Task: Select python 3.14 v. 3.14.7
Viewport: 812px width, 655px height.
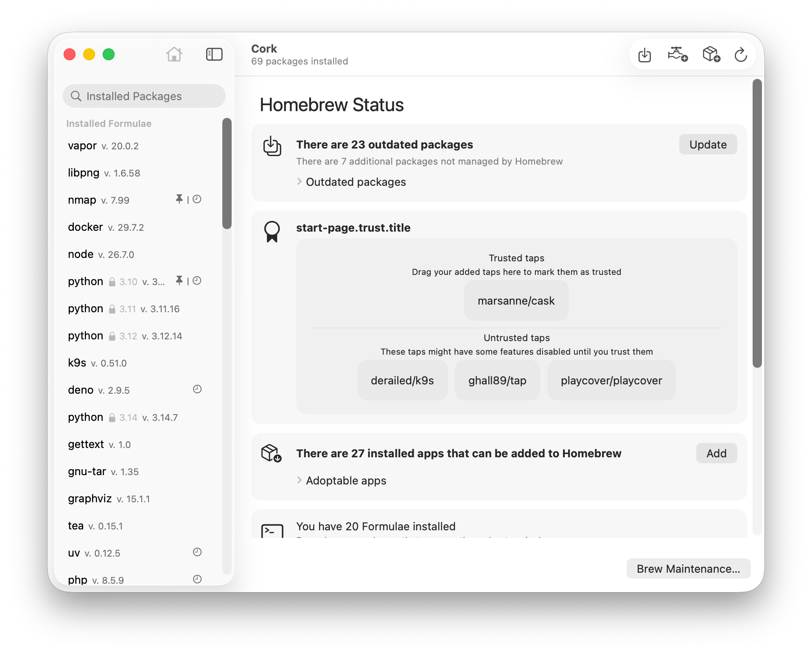Action: click(137, 417)
